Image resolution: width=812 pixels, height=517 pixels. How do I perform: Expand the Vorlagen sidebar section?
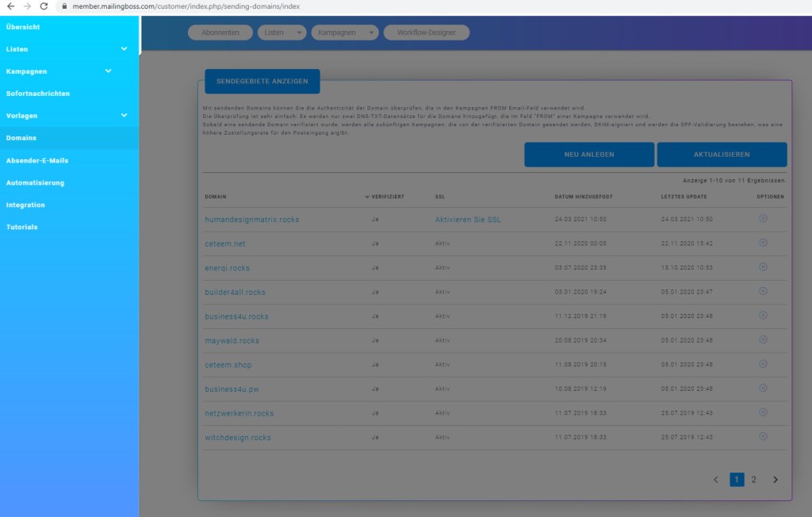[124, 116]
